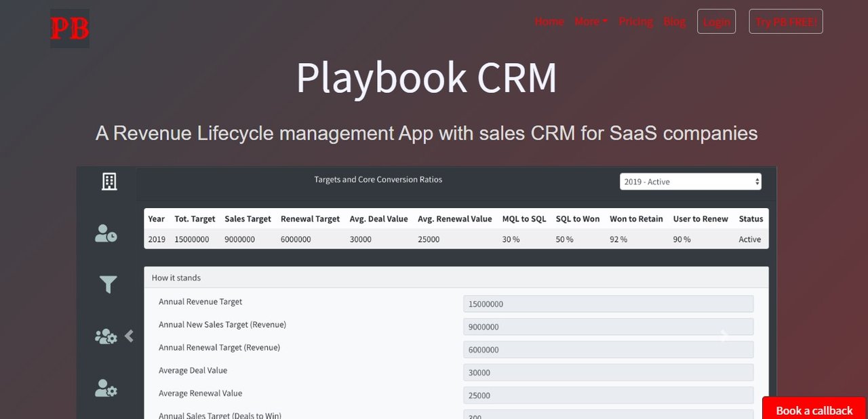The height and width of the screenshot is (419, 868).
Task: Select the user clock icon in sidebar
Action: click(106, 233)
